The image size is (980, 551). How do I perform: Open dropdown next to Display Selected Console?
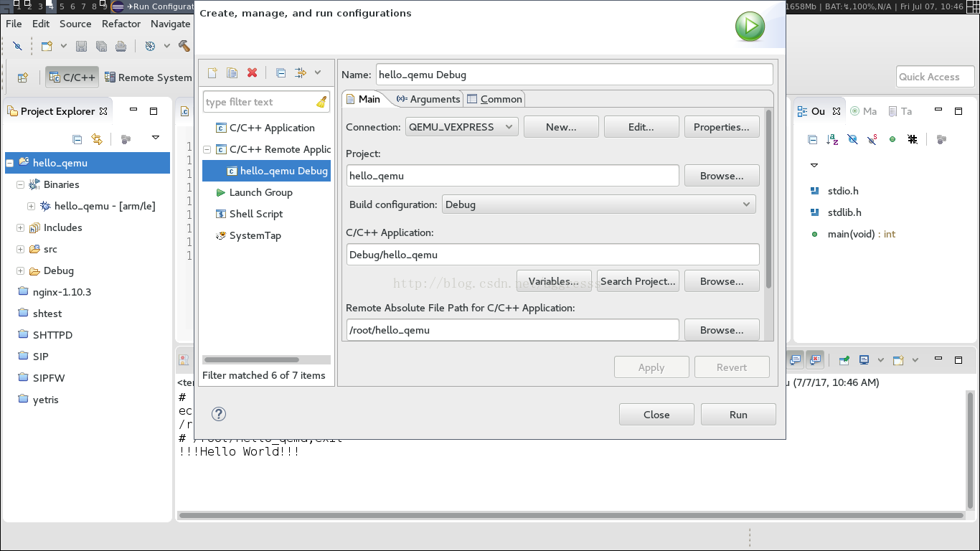[880, 360]
